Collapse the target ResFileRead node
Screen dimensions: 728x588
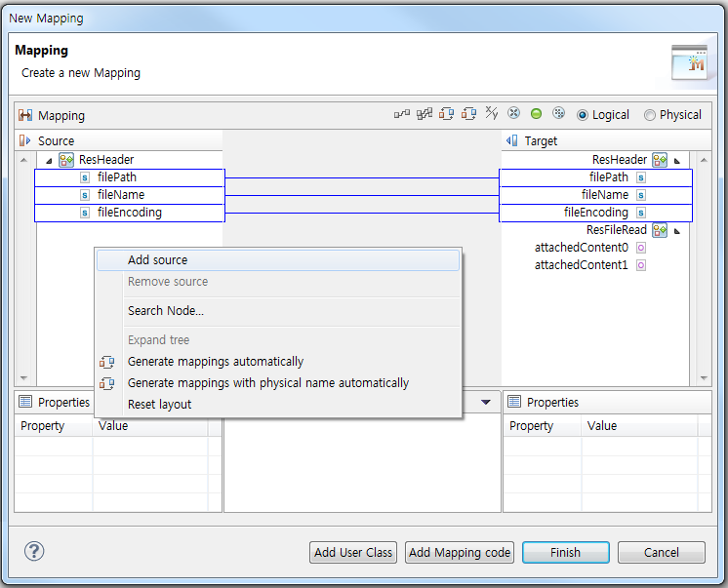[677, 231]
